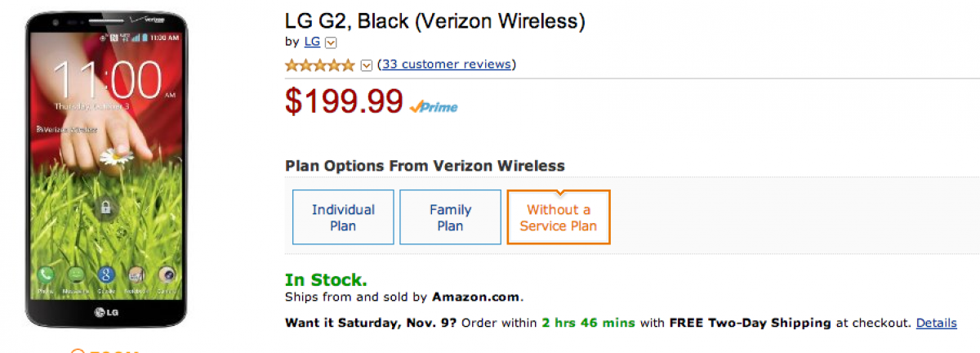This screenshot has height=353, width=980.
Task: Click the LG G2 phone product image
Action: point(106,163)
